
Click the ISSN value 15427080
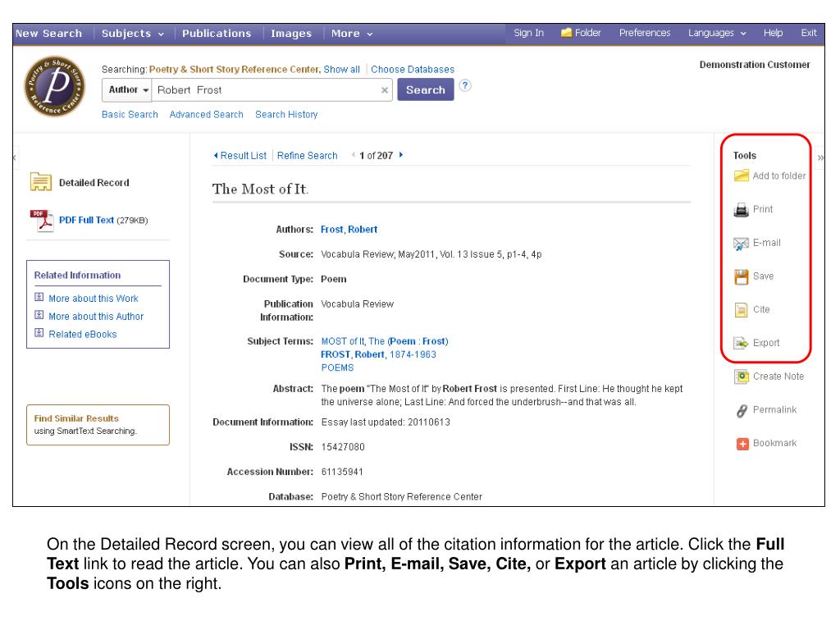(x=343, y=447)
